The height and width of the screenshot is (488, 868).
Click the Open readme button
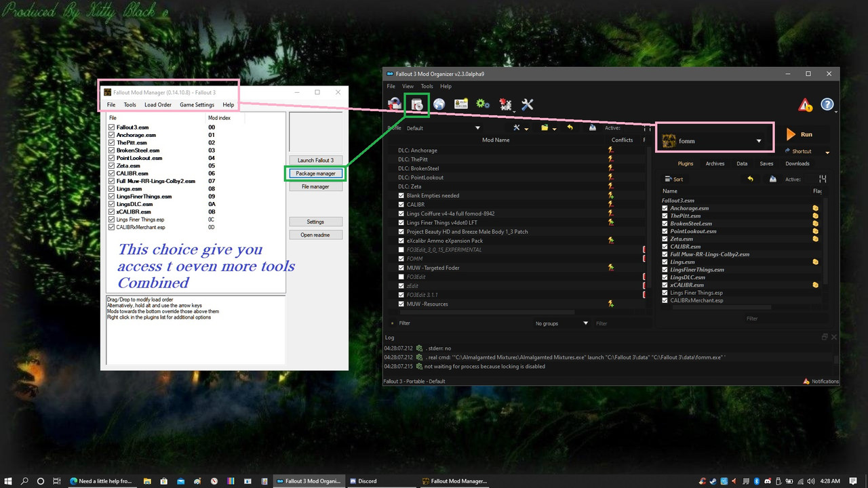click(315, 235)
